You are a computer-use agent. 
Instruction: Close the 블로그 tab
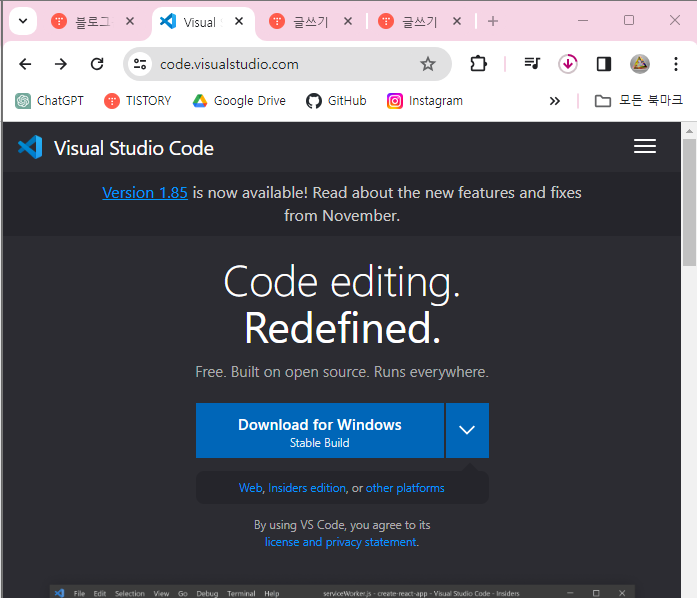130,21
